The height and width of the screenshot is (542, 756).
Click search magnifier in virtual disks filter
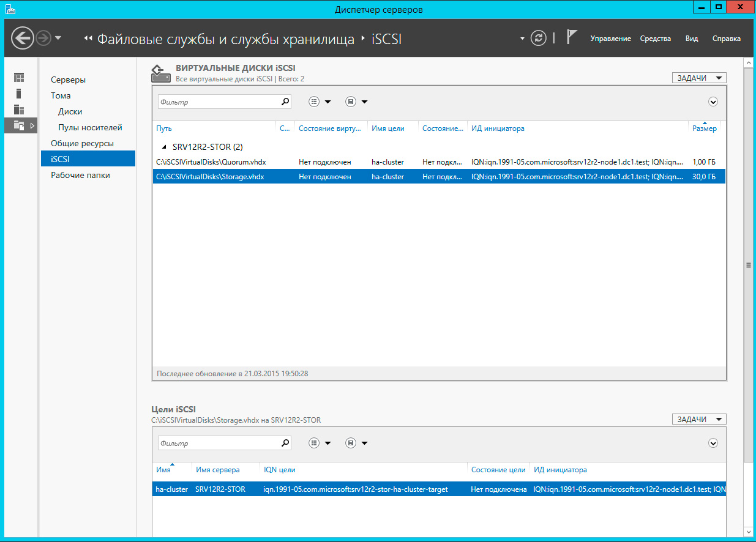coord(285,102)
